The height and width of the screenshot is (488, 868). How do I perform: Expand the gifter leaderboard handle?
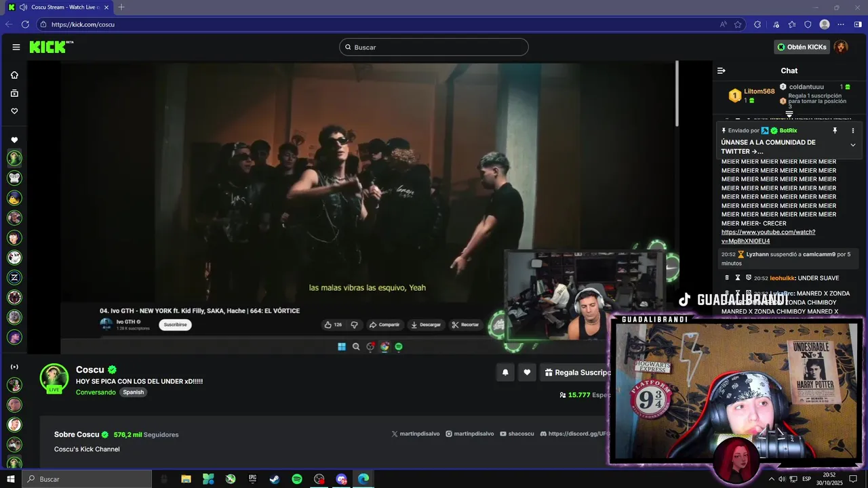click(789, 114)
